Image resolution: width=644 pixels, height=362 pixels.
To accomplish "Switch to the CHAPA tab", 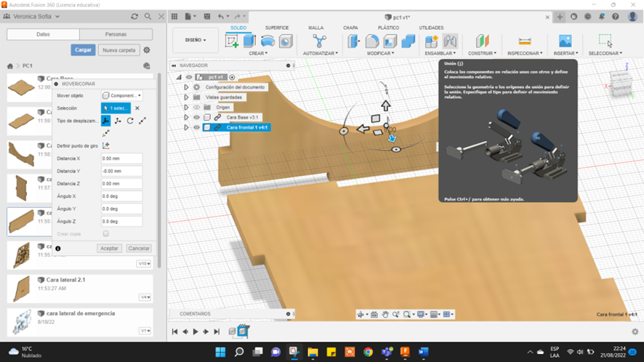I will pos(350,28).
